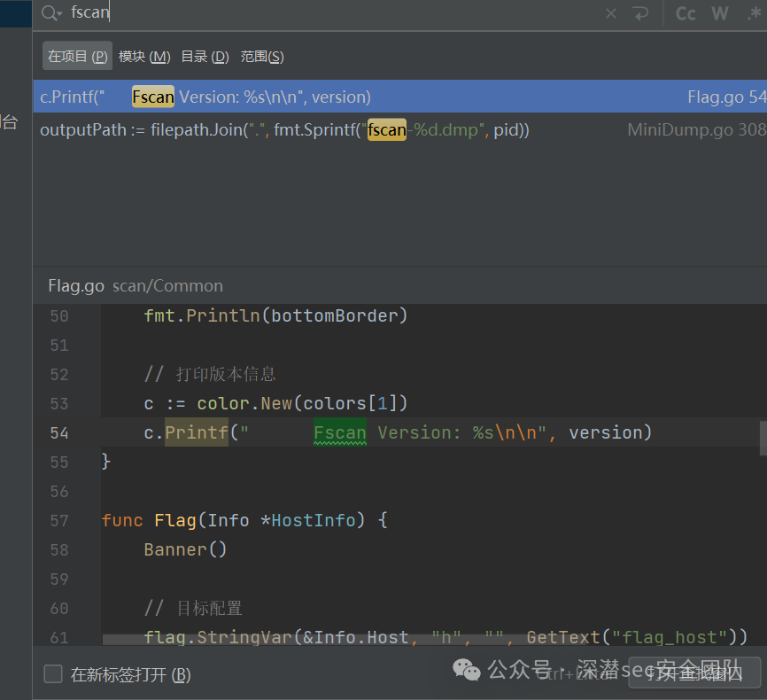Select the Flag.go 54 search result
Viewport: 767px width, 700px height.
tap(399, 97)
